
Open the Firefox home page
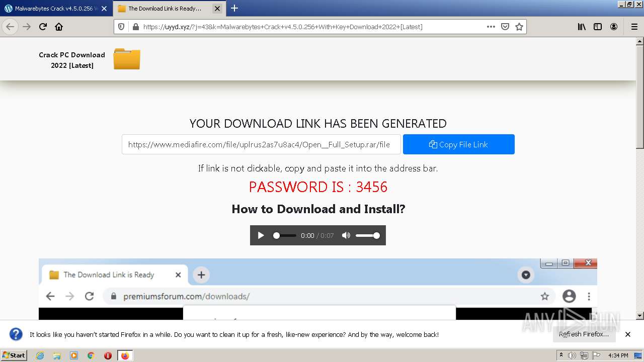(59, 27)
